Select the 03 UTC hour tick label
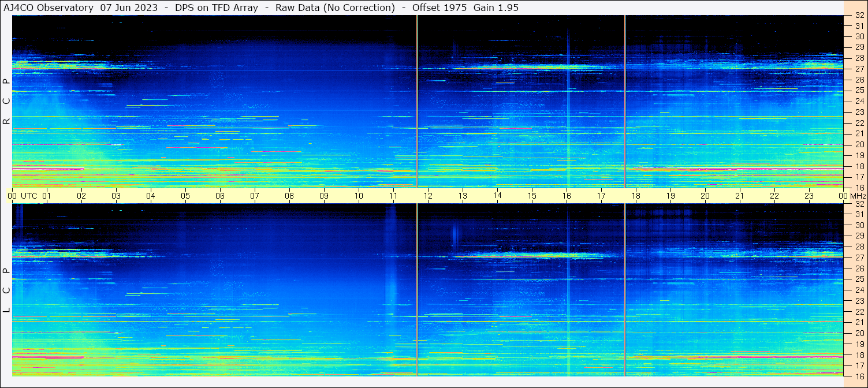 (x=116, y=196)
